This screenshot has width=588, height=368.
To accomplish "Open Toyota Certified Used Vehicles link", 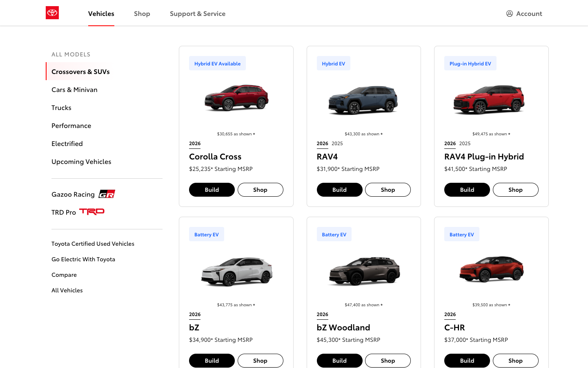I will [x=93, y=244].
